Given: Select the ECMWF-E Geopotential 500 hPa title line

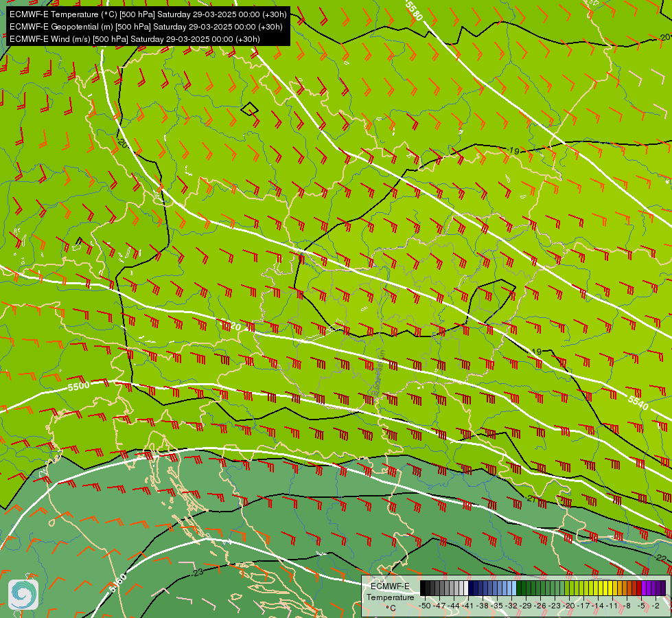Looking at the screenshot, I should pyautogui.click(x=146, y=27).
